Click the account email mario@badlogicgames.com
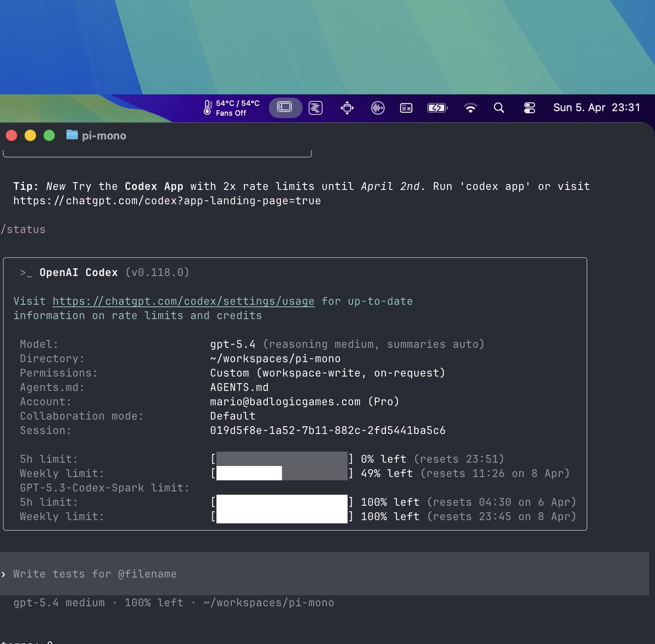The height and width of the screenshot is (644, 655). point(285,401)
